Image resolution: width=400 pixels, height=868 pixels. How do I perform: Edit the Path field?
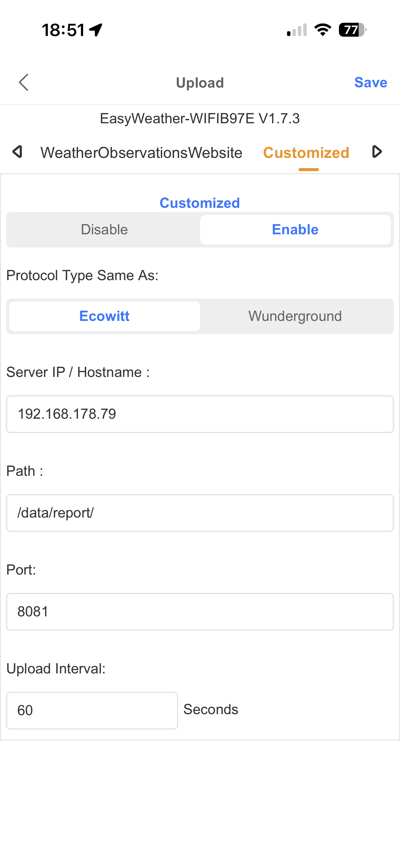tap(200, 513)
